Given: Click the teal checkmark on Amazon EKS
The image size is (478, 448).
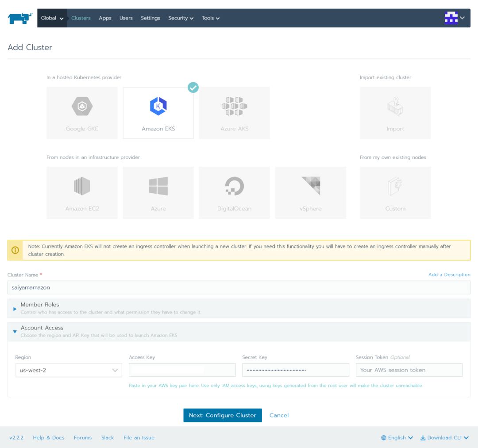Looking at the screenshot, I should tap(193, 88).
